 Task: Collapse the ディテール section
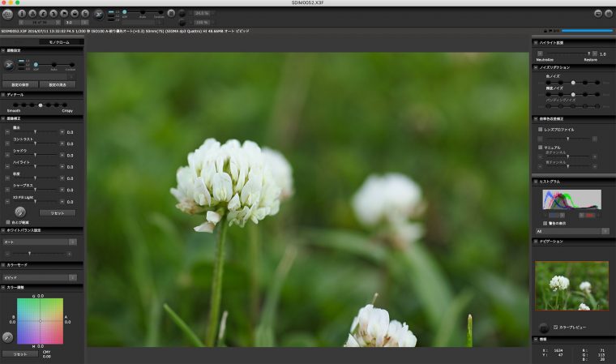pos(3,95)
